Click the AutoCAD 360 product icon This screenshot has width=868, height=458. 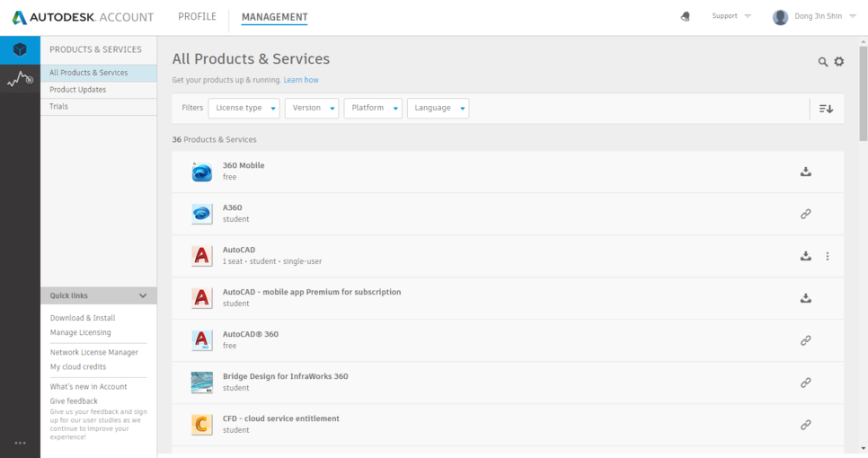tap(202, 340)
